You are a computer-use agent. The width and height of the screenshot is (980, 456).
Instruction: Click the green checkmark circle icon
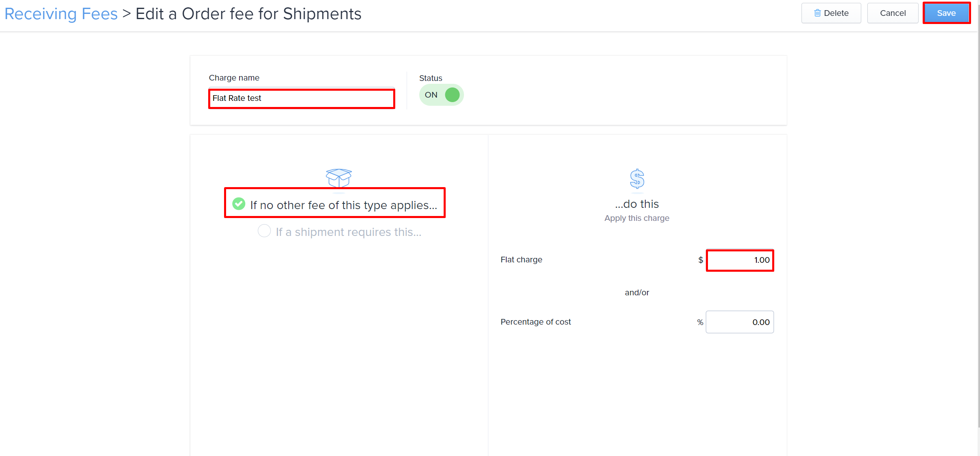pos(239,203)
